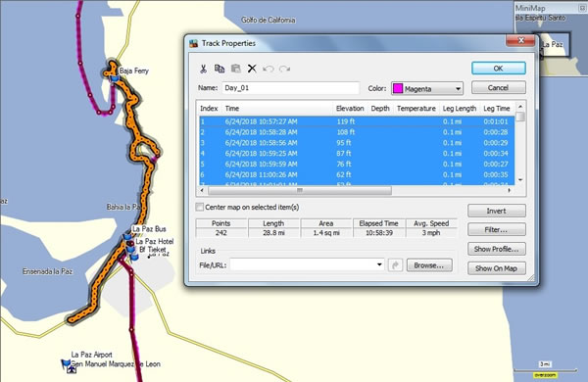Select the row with time 10:59:59 AM
The height and width of the screenshot is (382, 588).
coord(357,164)
